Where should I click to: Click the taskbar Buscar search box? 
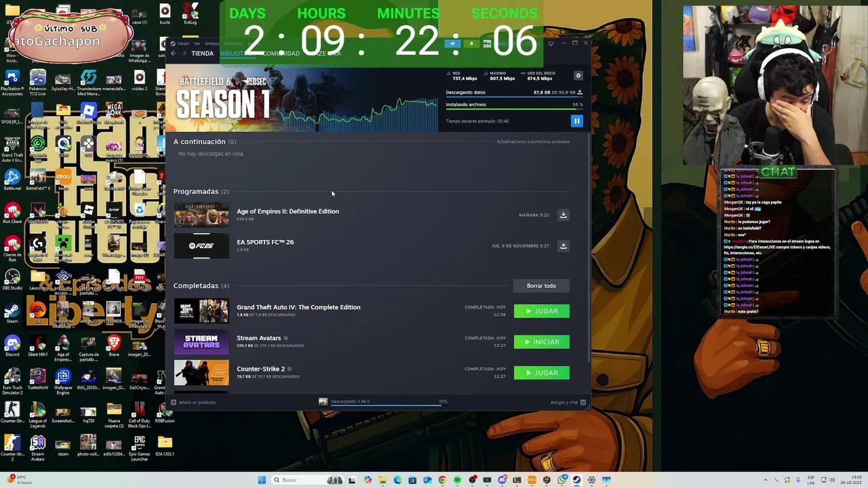(307, 480)
